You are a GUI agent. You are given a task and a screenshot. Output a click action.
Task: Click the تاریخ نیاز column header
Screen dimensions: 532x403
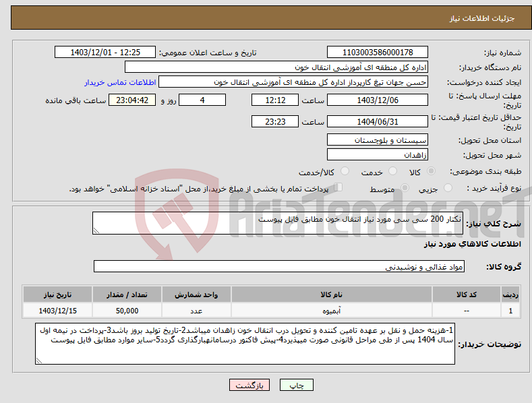58,294
